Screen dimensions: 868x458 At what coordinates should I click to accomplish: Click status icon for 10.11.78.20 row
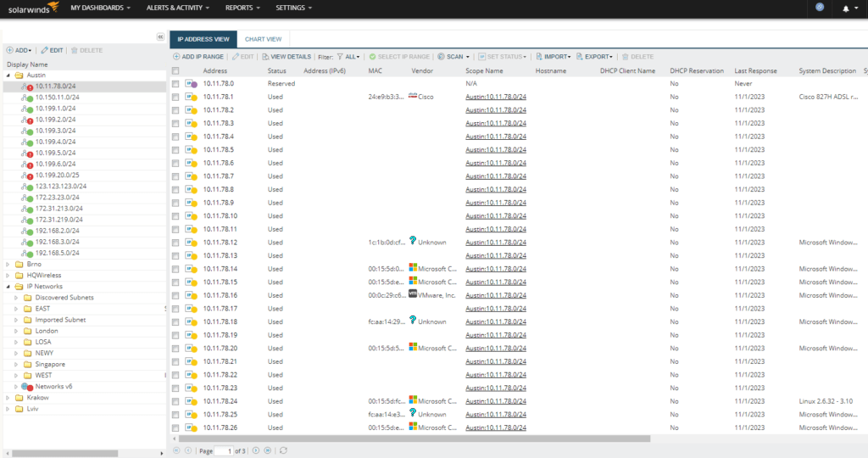pos(192,349)
